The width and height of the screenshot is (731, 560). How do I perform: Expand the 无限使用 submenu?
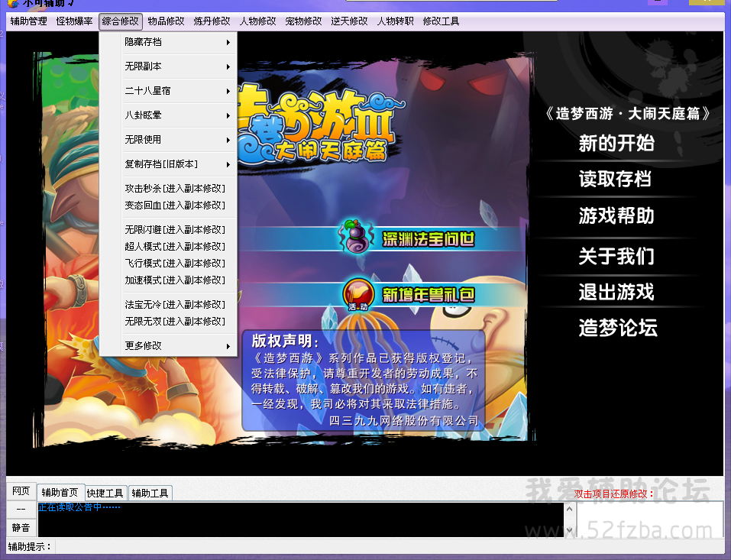point(168,140)
